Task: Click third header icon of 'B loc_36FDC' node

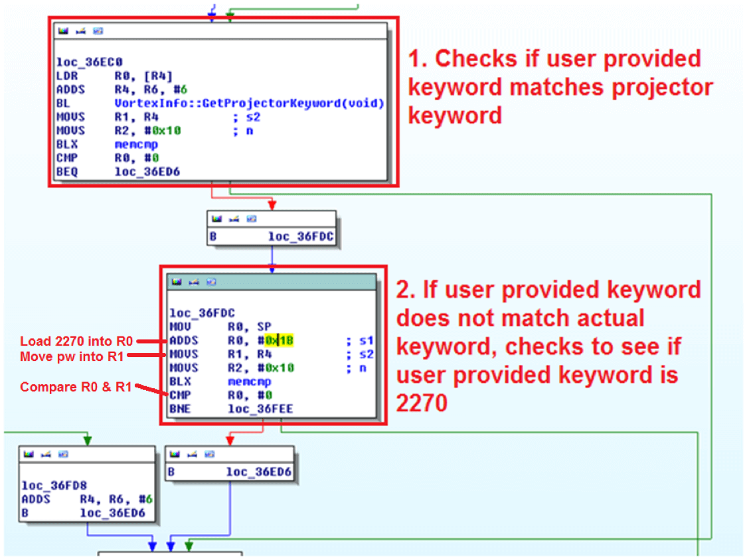Action: point(251,218)
